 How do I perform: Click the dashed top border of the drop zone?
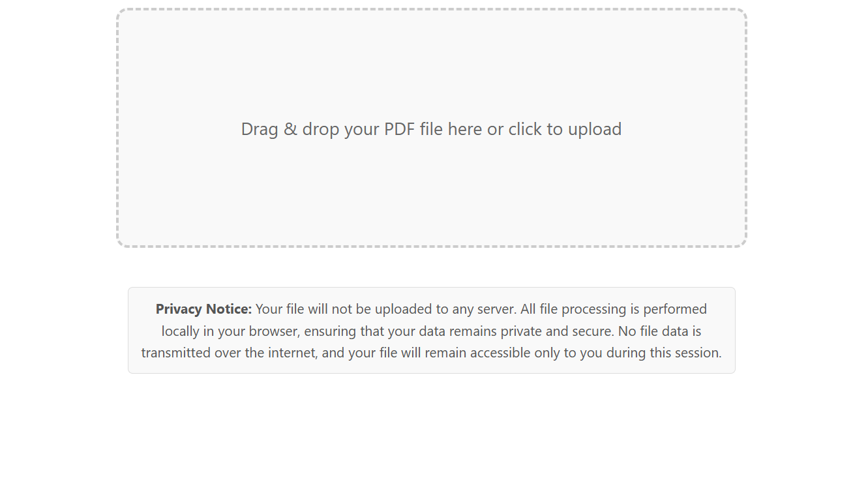(x=431, y=10)
